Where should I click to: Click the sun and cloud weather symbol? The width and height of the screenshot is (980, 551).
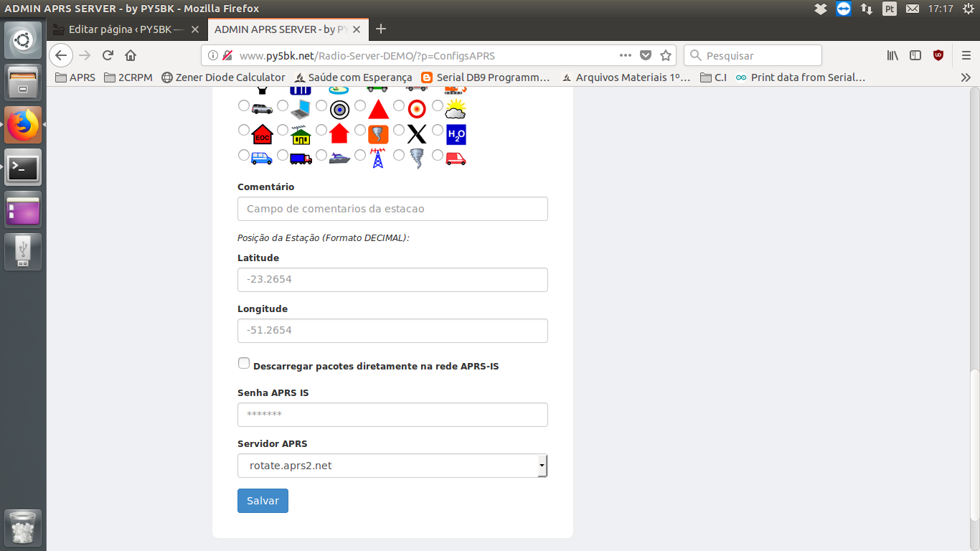[x=456, y=109]
